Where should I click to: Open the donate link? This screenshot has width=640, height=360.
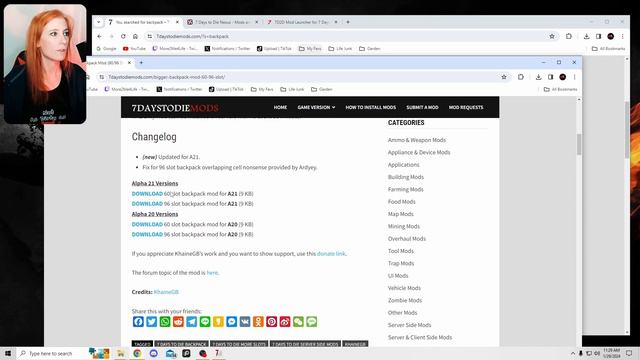click(331, 253)
